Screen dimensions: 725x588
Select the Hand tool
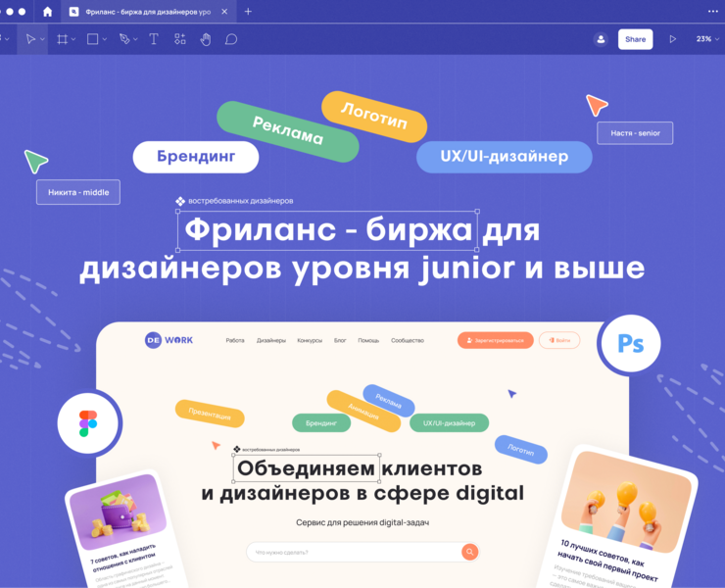tap(206, 39)
